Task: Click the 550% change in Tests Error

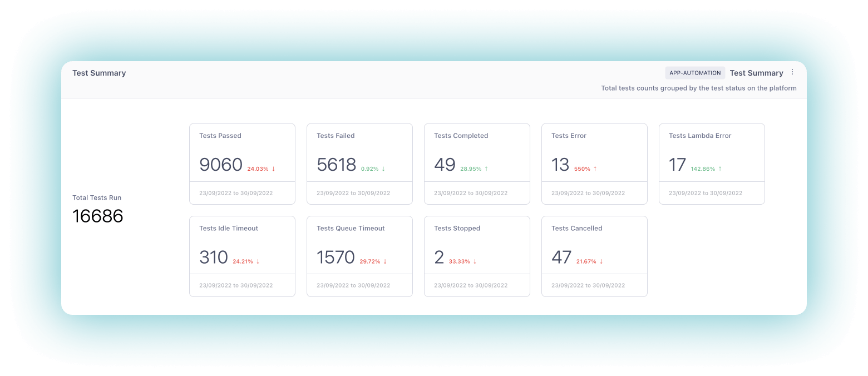Action: point(582,169)
